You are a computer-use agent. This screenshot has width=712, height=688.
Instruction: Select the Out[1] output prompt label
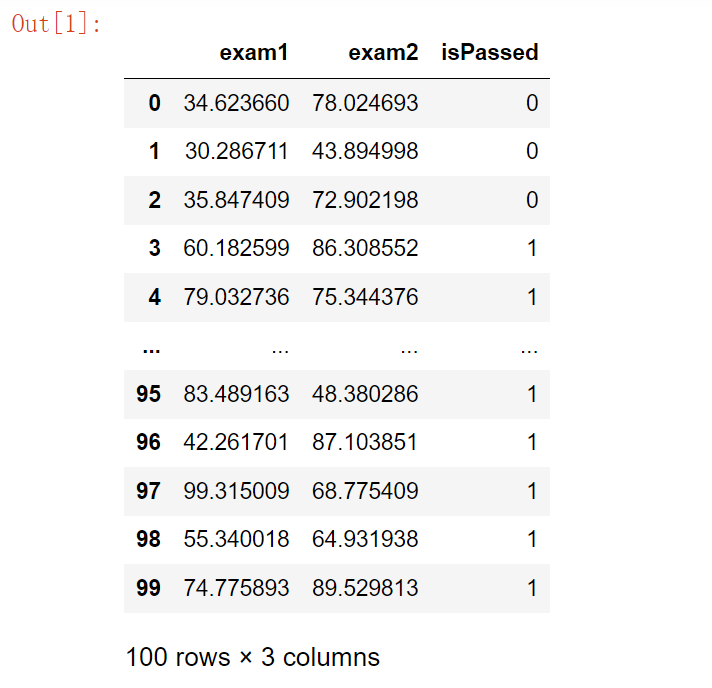57,24
